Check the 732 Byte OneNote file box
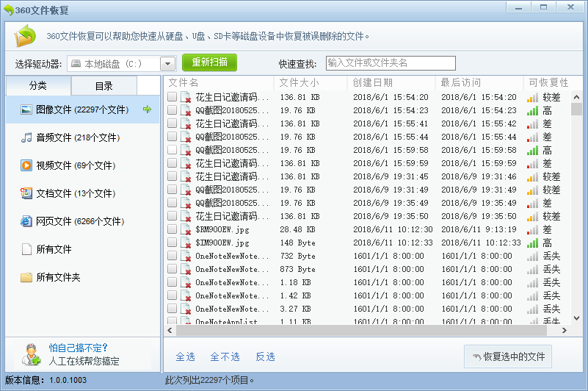 click(x=172, y=256)
